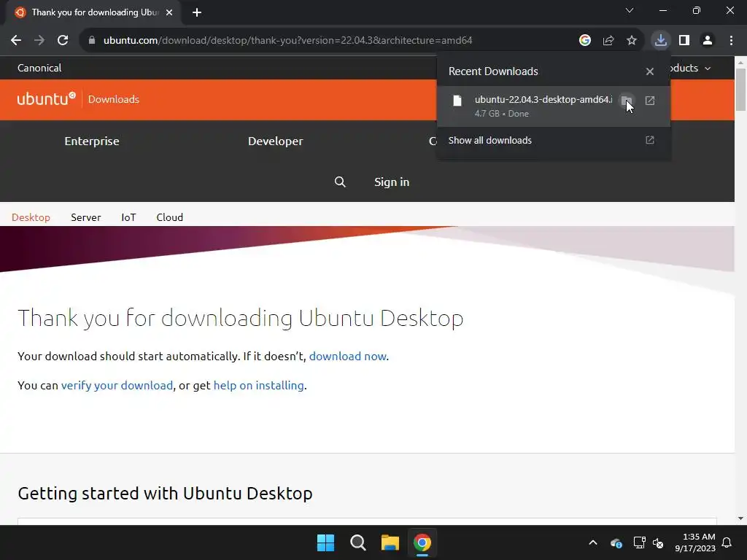Select the Server tab
Screen dimensions: 747x560
[86, 217]
